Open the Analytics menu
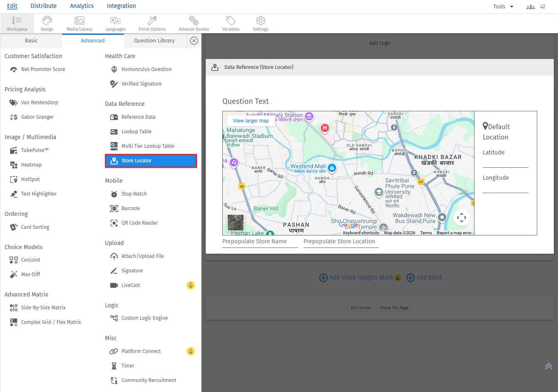The image size is (558, 392). pos(82,6)
